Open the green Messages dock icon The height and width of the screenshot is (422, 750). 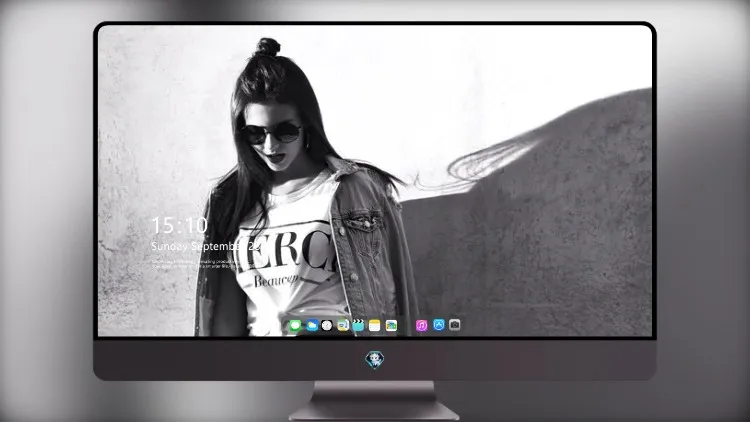(x=295, y=326)
